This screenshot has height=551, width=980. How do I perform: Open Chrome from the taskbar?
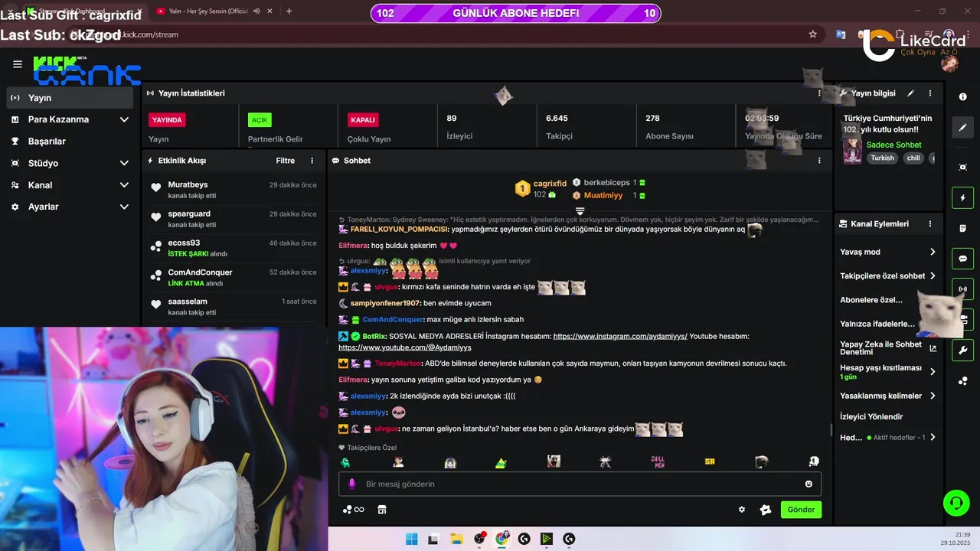click(x=501, y=539)
